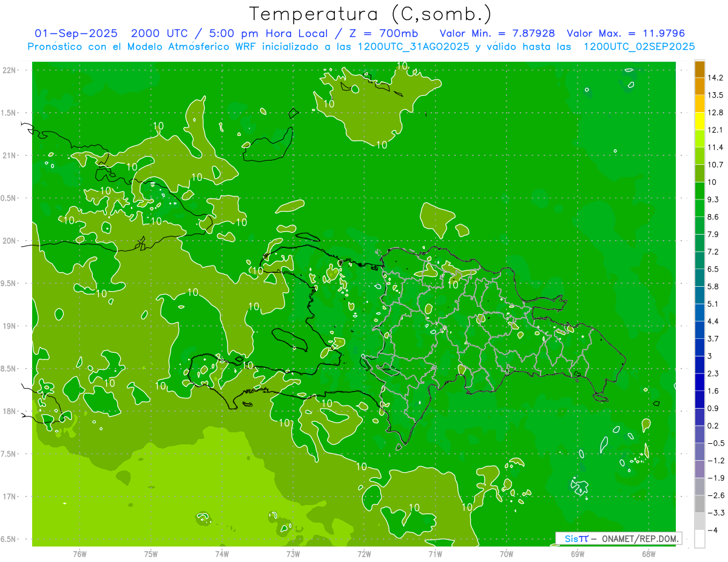
Task: Pick the light green swatch between 11.4 and 10.7
Action: 699,156
